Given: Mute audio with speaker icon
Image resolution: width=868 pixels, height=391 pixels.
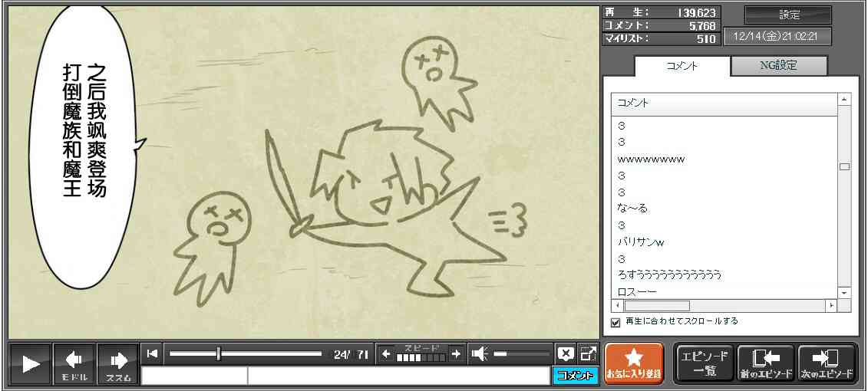Looking at the screenshot, I should tap(480, 353).
